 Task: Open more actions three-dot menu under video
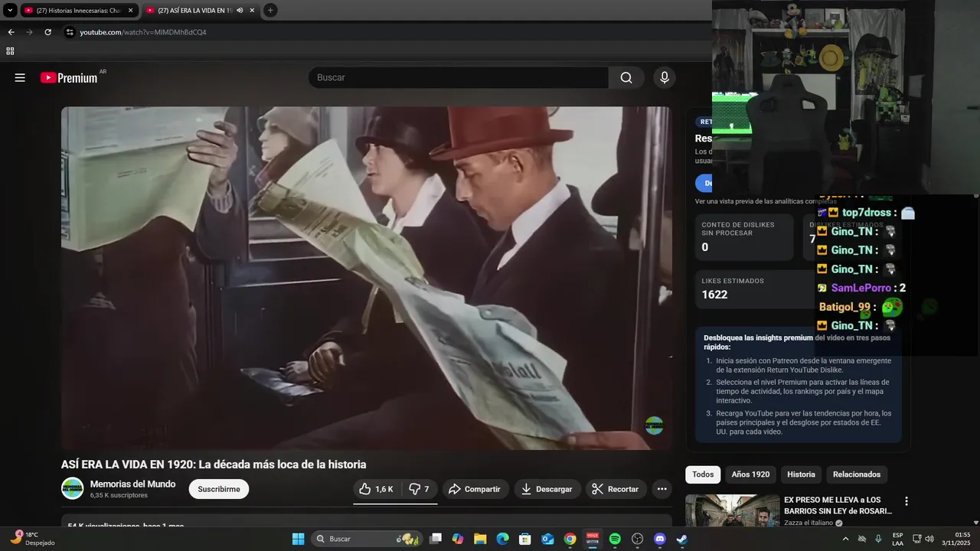(662, 489)
